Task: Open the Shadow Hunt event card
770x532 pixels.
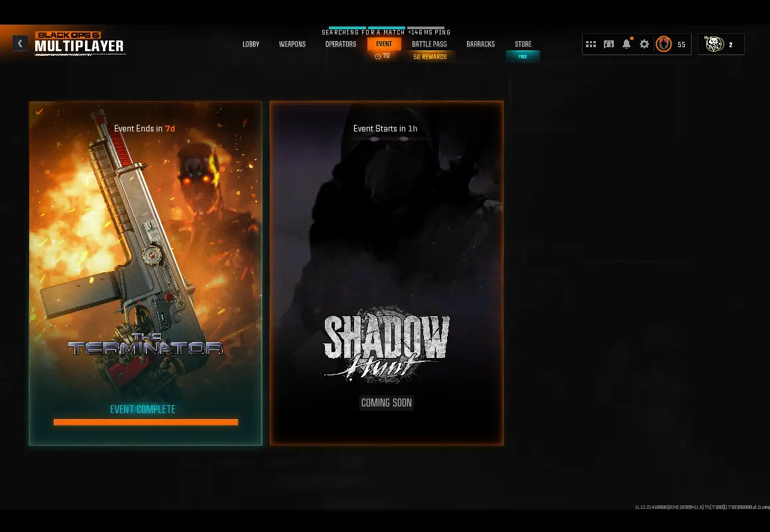Action: tap(387, 274)
